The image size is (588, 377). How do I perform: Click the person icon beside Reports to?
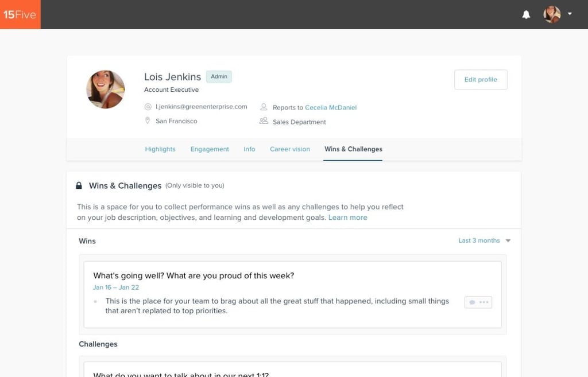[264, 107]
